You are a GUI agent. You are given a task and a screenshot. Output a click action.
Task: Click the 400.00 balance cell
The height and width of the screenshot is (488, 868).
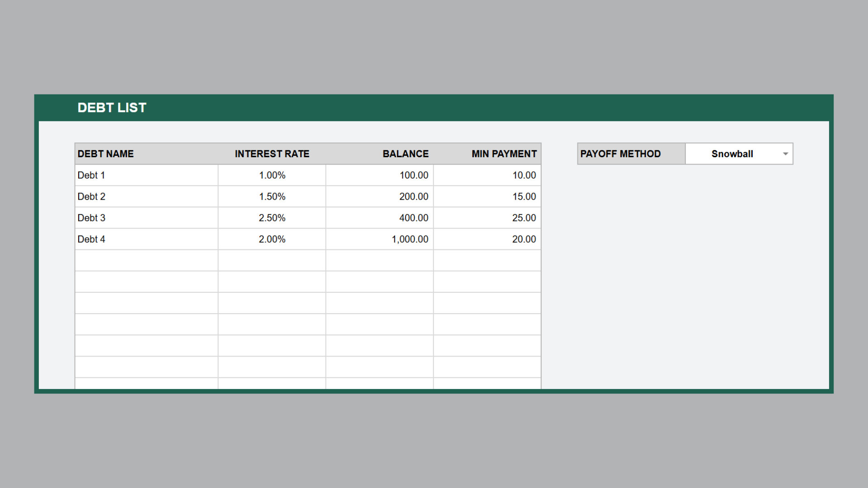tap(379, 218)
